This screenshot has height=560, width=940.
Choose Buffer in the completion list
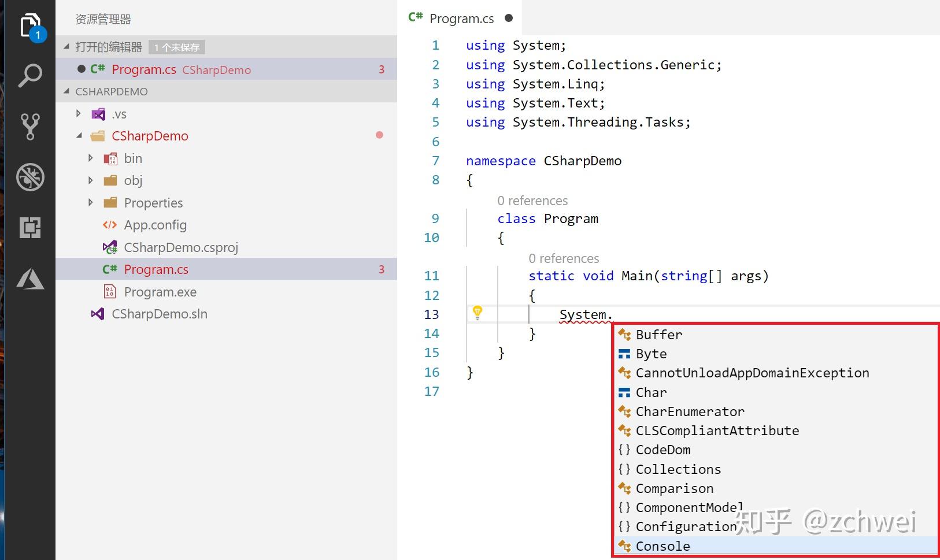pyautogui.click(x=658, y=334)
